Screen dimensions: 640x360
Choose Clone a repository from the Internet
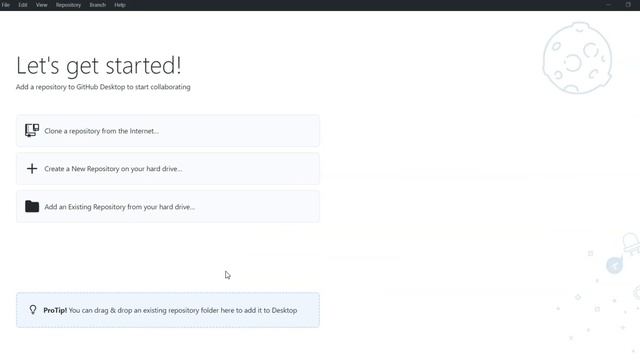click(x=168, y=131)
